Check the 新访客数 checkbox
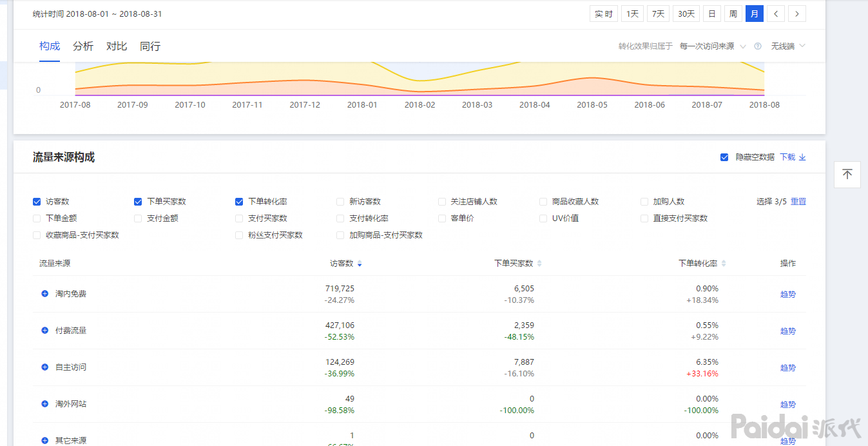 tap(340, 202)
